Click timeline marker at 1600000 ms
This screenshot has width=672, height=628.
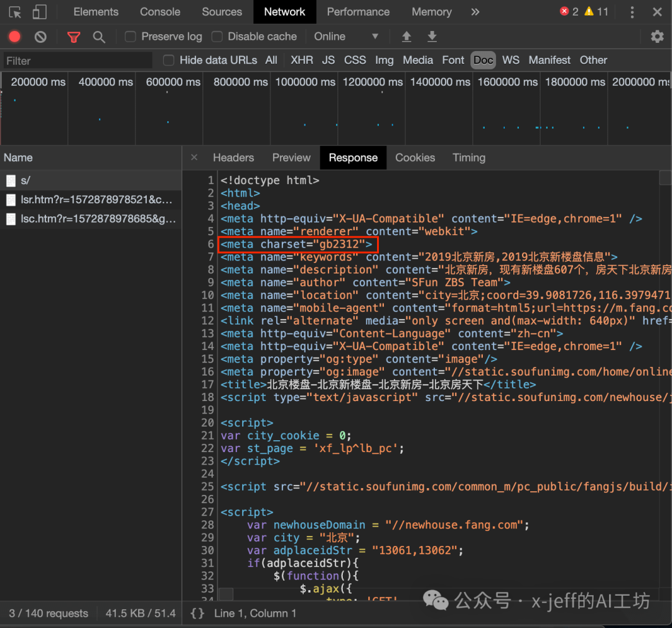coord(508,82)
